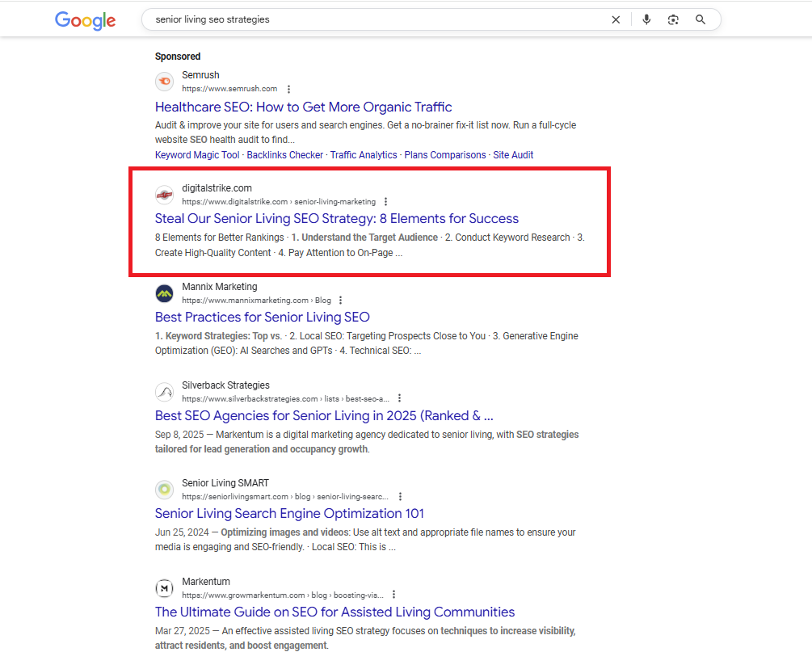This screenshot has height=669, width=812.
Task: Open search by image lens icon
Action: click(673, 20)
